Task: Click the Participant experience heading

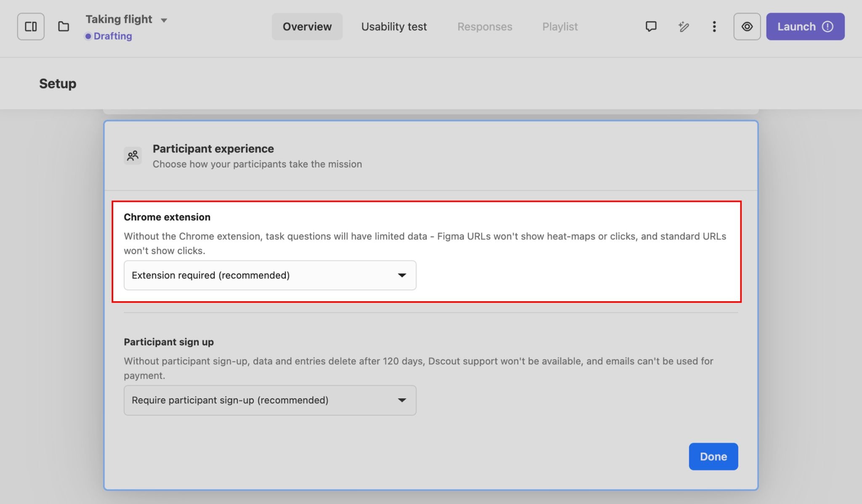Action: pyautogui.click(x=213, y=149)
